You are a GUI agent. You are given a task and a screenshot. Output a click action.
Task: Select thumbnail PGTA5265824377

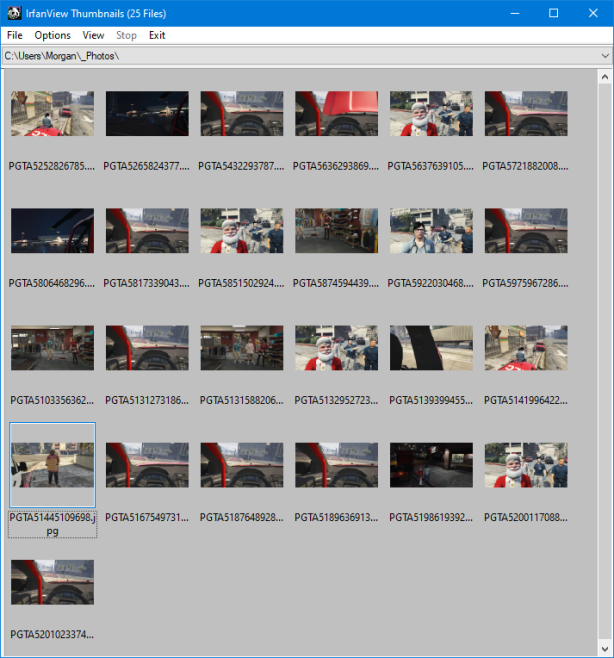tap(147, 113)
